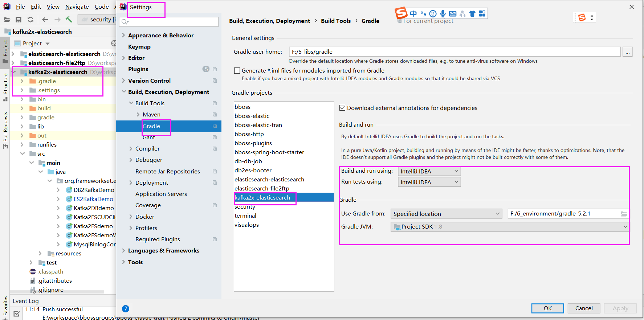Open the Navigate menu
The width and height of the screenshot is (644, 320).
point(77,7)
